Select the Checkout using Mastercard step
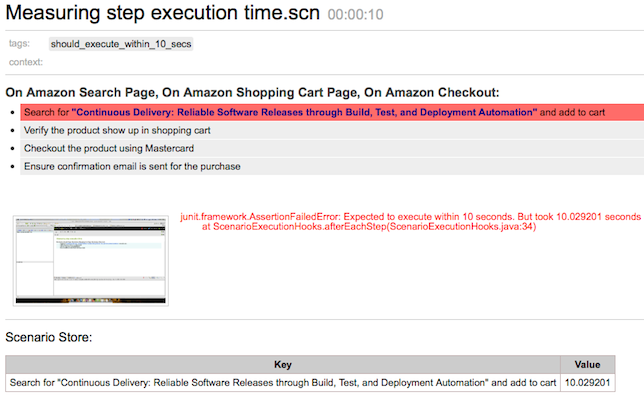Image resolution: width=644 pixels, height=401 pixels. tap(109, 148)
